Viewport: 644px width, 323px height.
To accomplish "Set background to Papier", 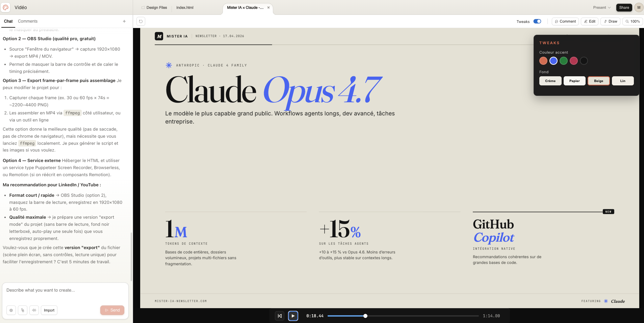I will (x=574, y=81).
